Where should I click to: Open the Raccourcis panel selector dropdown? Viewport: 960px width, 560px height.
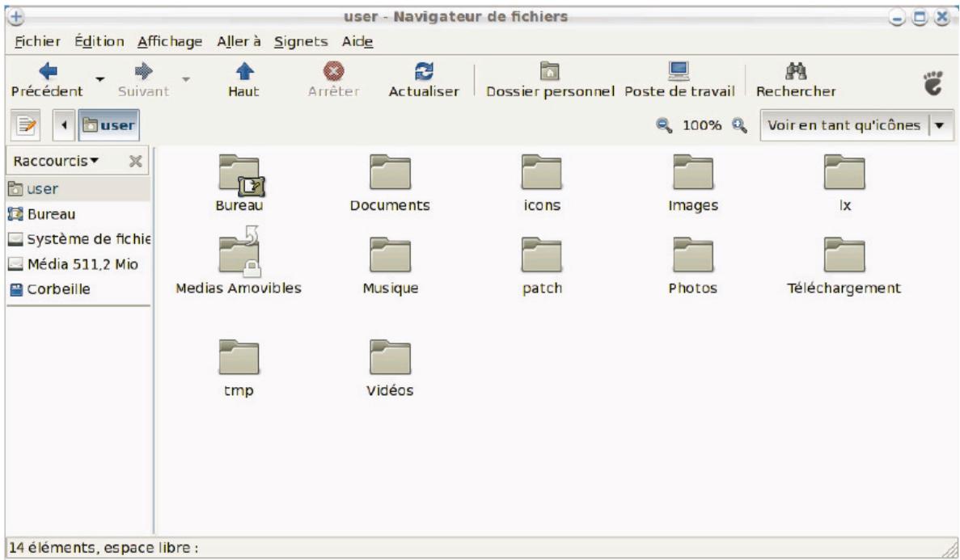[x=57, y=161]
